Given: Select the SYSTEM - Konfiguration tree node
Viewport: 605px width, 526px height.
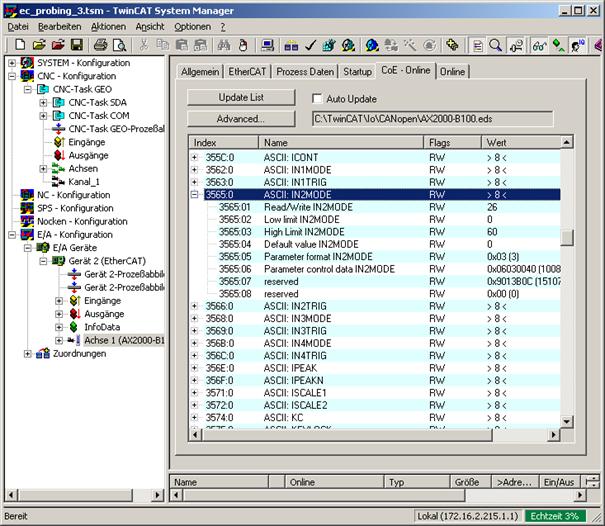Looking at the screenshot, I should pos(83,63).
